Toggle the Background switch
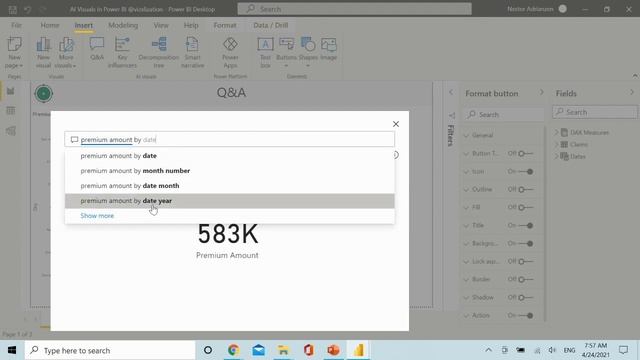 tap(526, 243)
